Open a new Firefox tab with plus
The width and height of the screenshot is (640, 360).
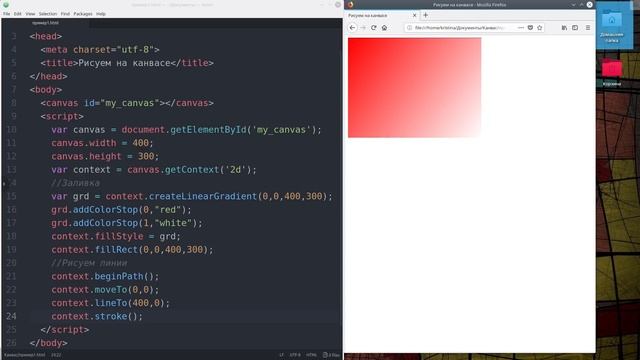coord(425,15)
